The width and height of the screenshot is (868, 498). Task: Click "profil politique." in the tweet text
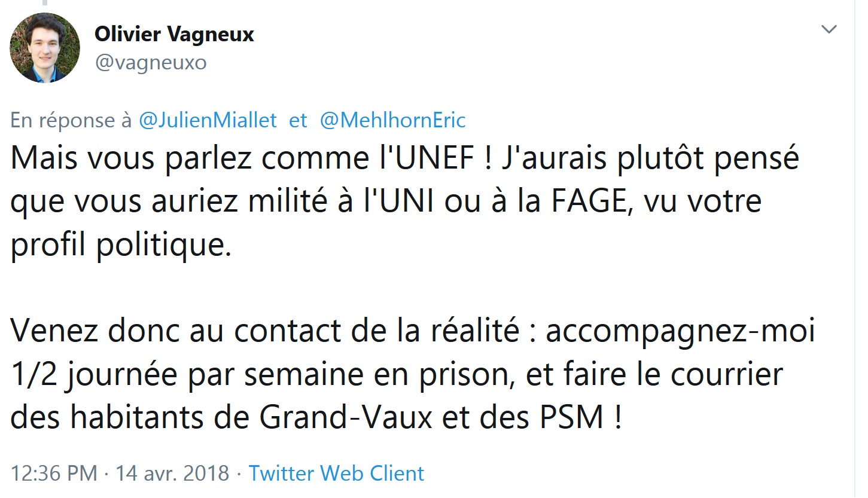tap(120, 244)
